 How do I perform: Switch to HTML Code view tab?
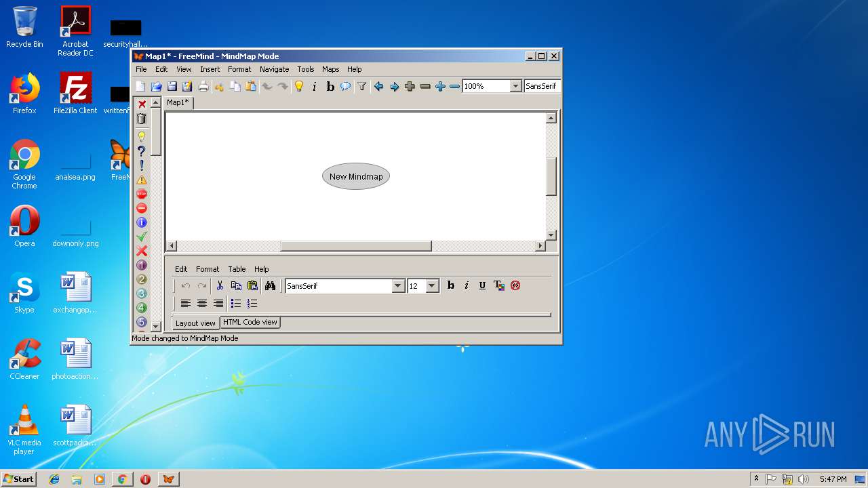[250, 323]
